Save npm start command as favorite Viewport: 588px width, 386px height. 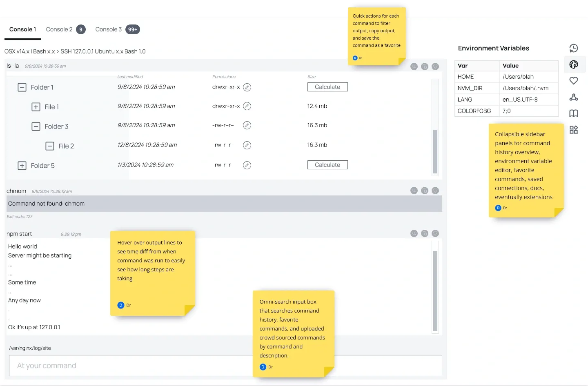[435, 233]
